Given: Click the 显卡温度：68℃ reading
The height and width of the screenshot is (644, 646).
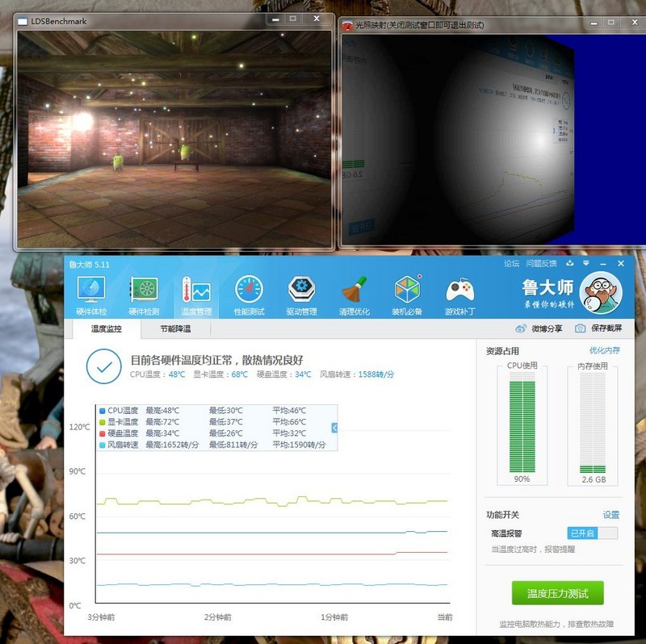Looking at the screenshot, I should click(220, 374).
